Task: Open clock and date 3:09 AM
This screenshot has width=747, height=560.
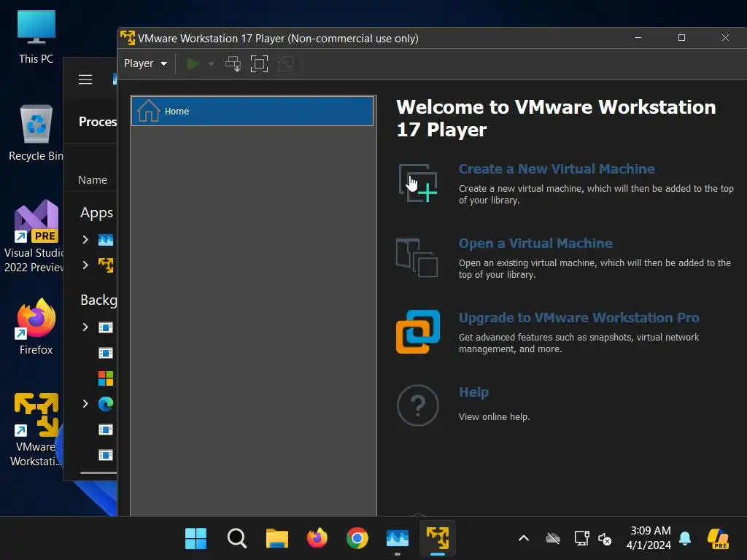Action: tap(649, 538)
